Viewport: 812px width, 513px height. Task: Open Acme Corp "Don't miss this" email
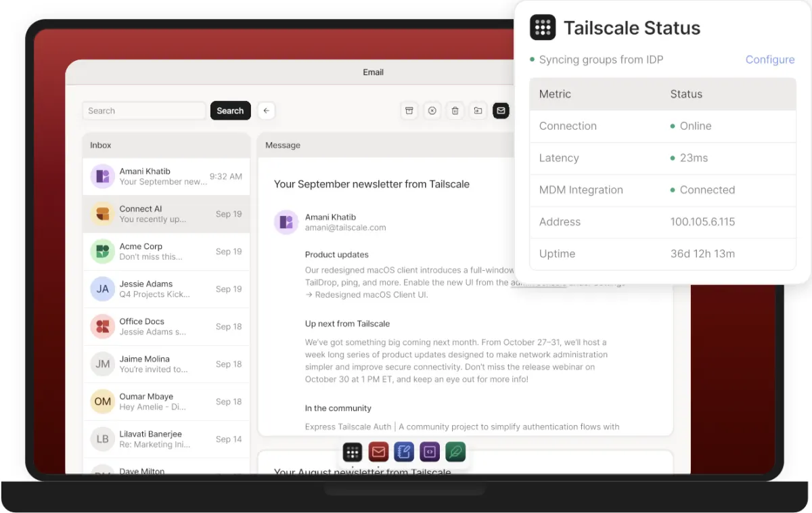[166, 252]
